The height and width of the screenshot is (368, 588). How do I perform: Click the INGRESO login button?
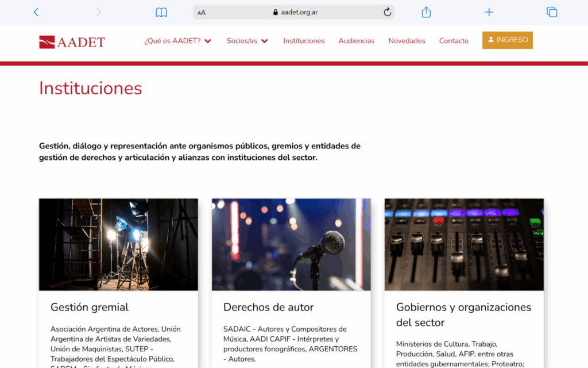tap(507, 40)
